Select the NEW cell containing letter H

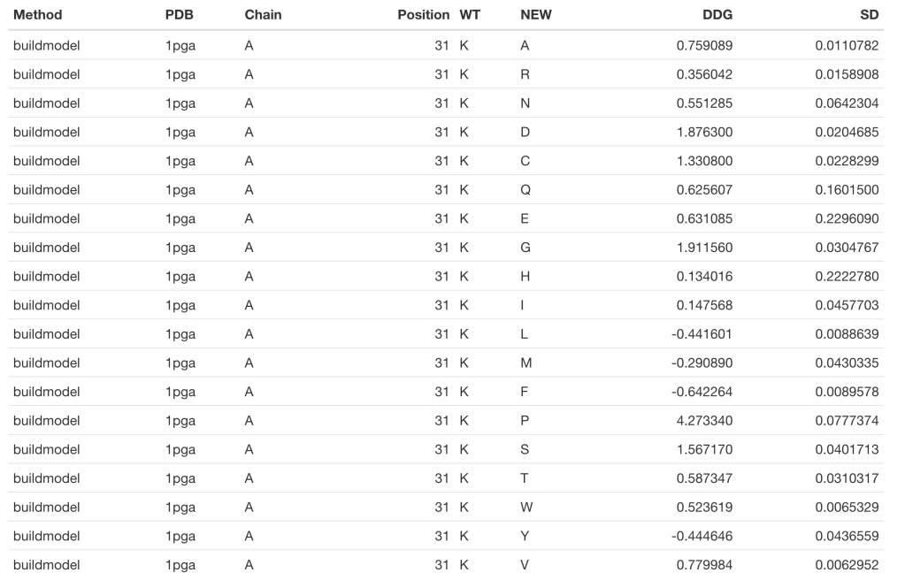[525, 276]
